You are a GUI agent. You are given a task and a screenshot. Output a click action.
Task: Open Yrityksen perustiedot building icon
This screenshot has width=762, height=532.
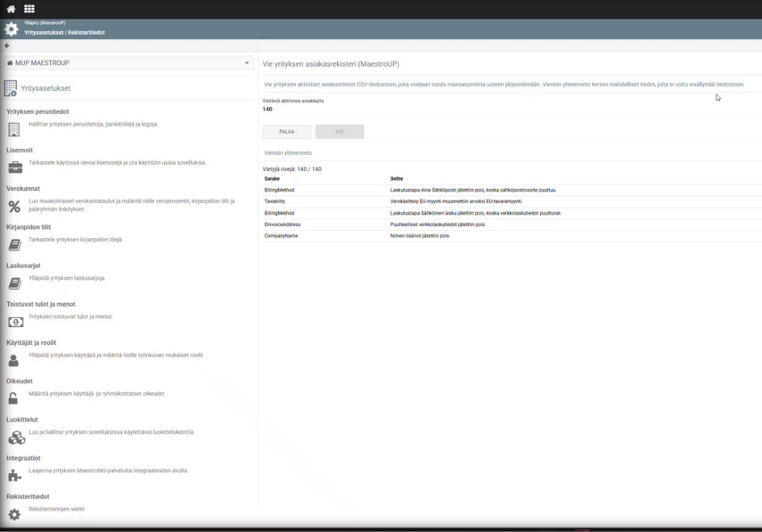[14, 129]
